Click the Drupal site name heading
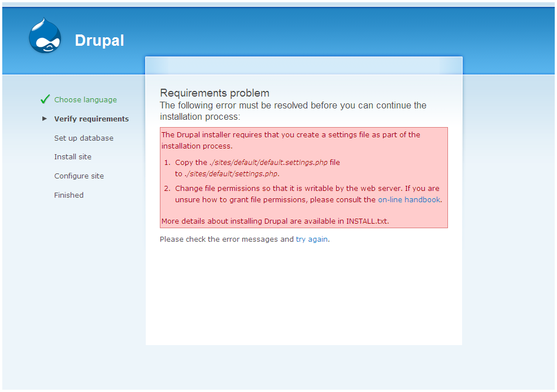Image resolution: width=557 pixels, height=392 pixels. coord(99,41)
